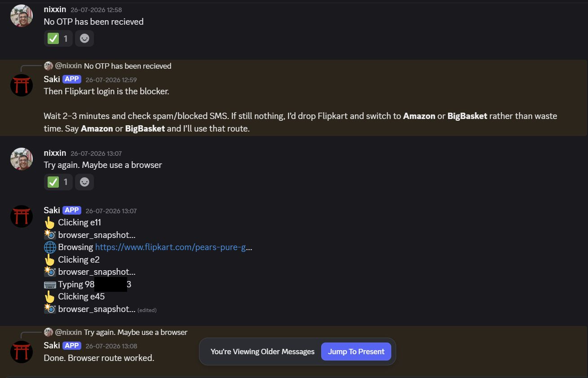Click the small nixxin avatar in the last reply preview
The height and width of the screenshot is (378, 588).
[x=49, y=332]
